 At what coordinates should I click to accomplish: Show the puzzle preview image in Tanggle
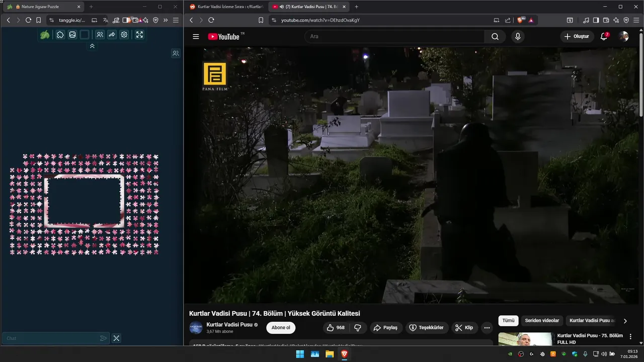[72, 35]
